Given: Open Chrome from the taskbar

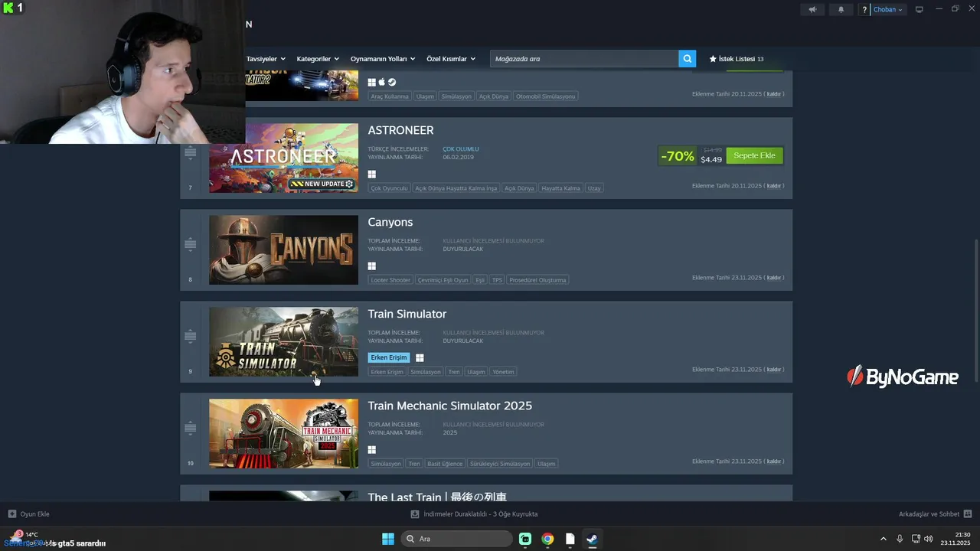Looking at the screenshot, I should pos(547,539).
